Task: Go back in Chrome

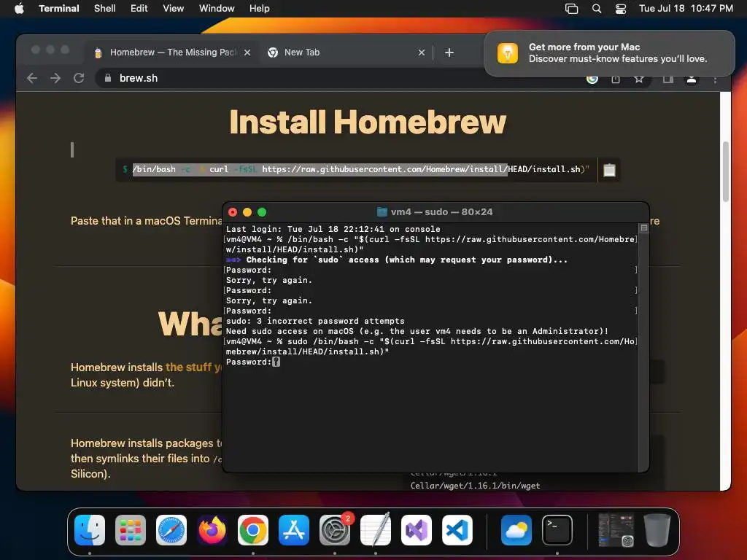Action: click(32, 78)
